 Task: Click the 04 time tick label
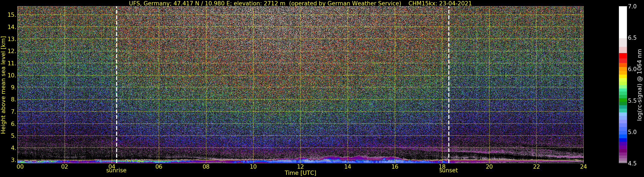pyautogui.click(x=112, y=166)
